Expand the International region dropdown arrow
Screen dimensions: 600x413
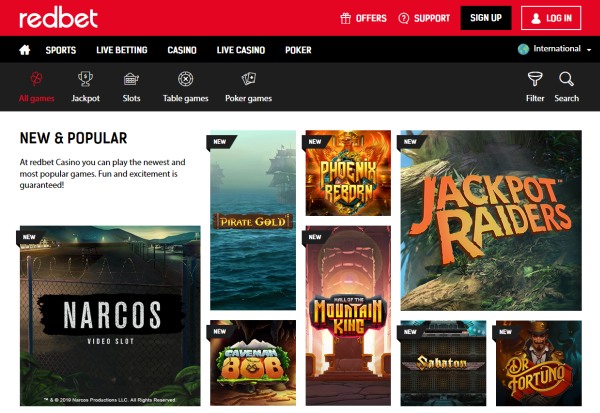pos(589,50)
